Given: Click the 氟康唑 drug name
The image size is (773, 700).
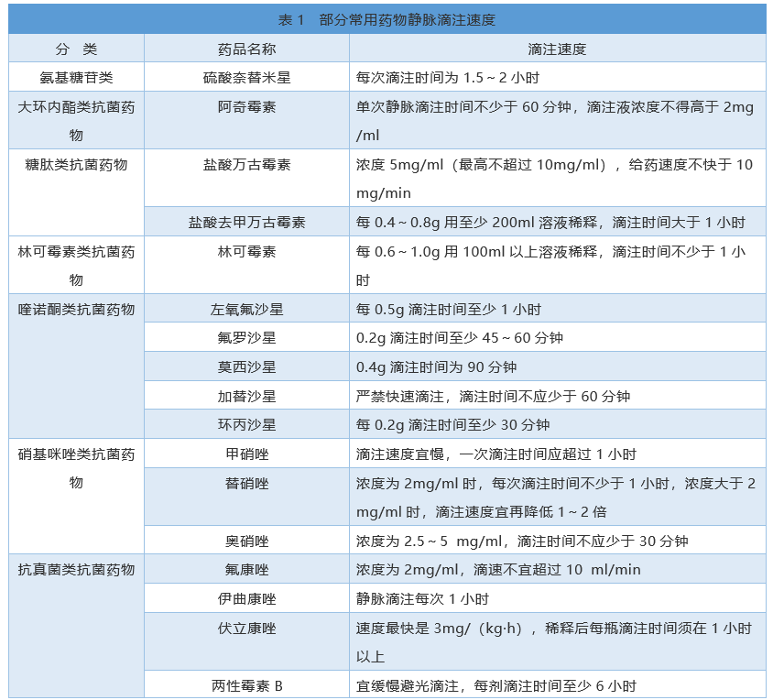Looking at the screenshot, I should tap(246, 570).
